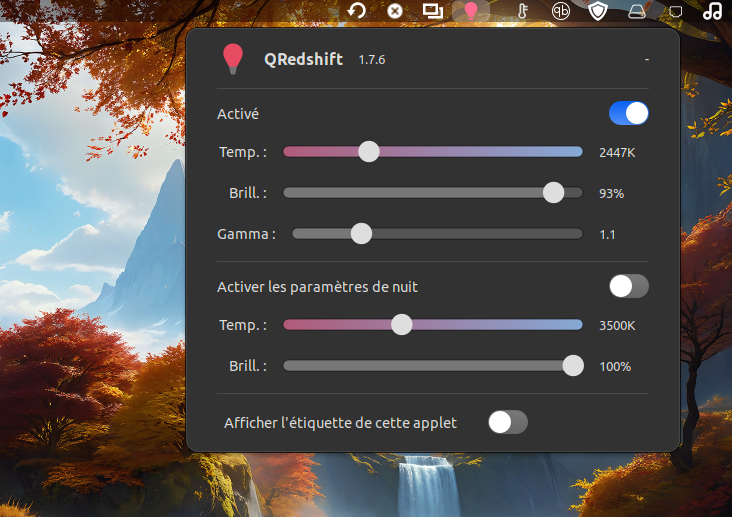Click the QRedshift lightbulb icon in the panel
The image size is (732, 517).
coord(471,11)
